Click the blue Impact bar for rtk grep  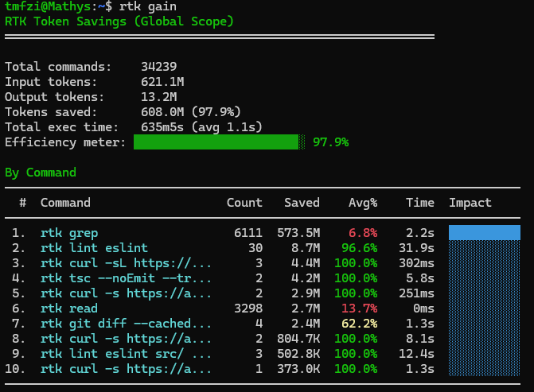[485, 232]
